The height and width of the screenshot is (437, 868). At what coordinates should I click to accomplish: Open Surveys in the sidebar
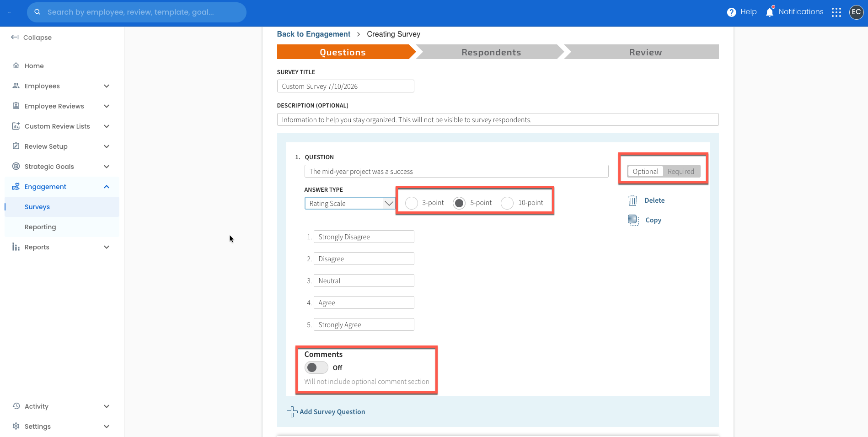coord(62,207)
